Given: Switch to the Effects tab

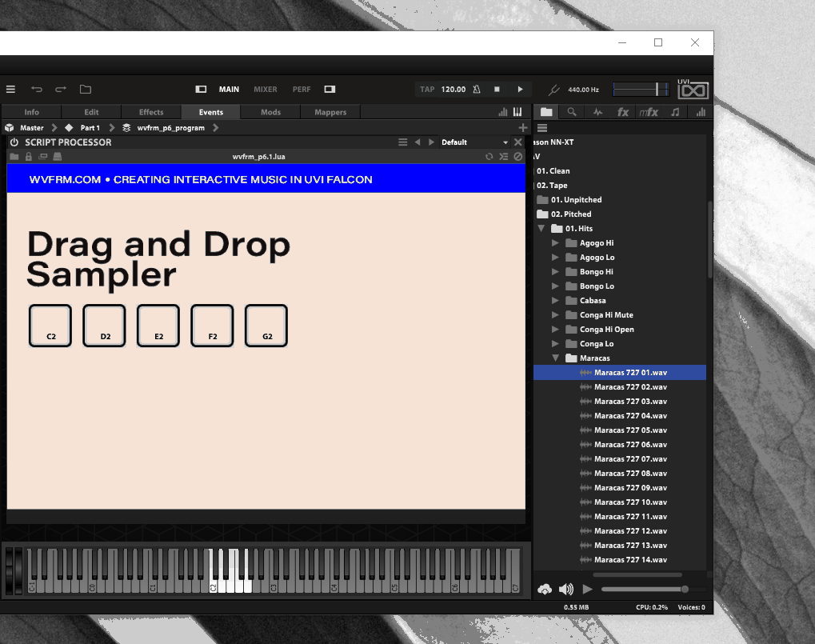Looking at the screenshot, I should (x=151, y=112).
